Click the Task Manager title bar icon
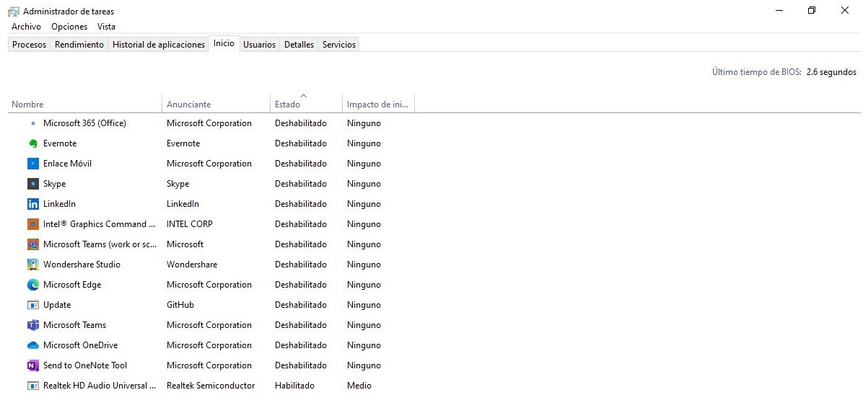868x395 pixels. coord(14,11)
